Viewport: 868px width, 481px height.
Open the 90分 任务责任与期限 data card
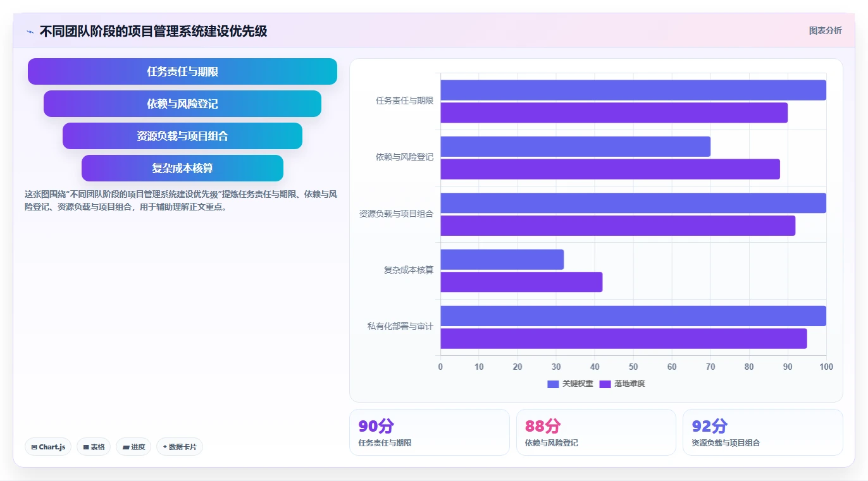pos(429,432)
